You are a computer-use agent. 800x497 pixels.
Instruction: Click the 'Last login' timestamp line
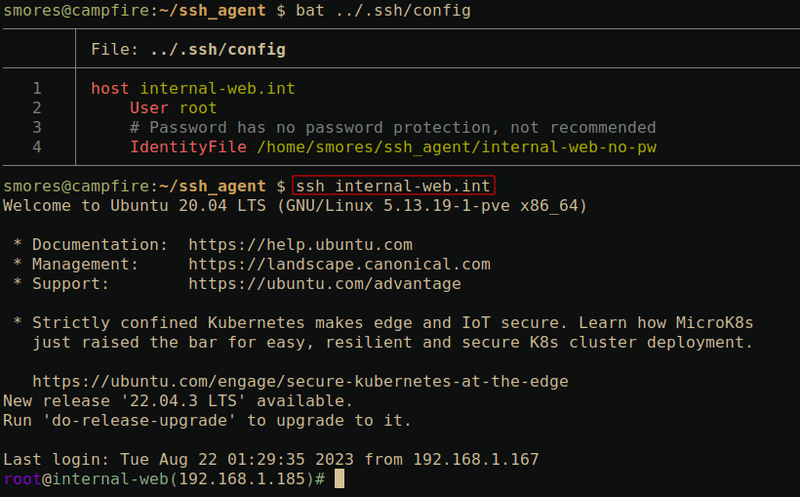click(x=270, y=459)
